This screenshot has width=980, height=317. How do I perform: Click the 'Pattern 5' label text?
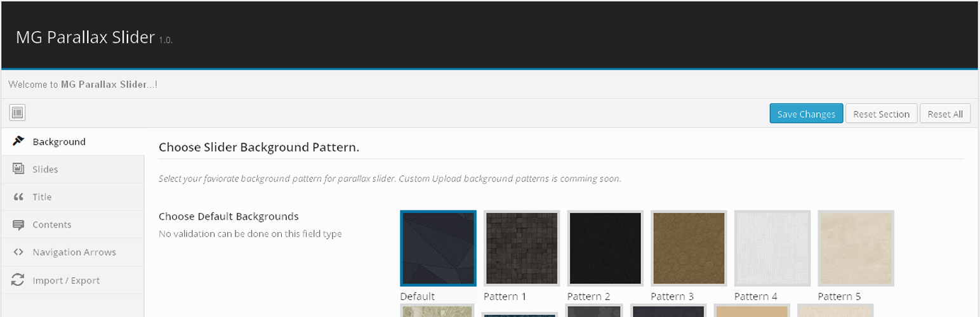point(839,296)
